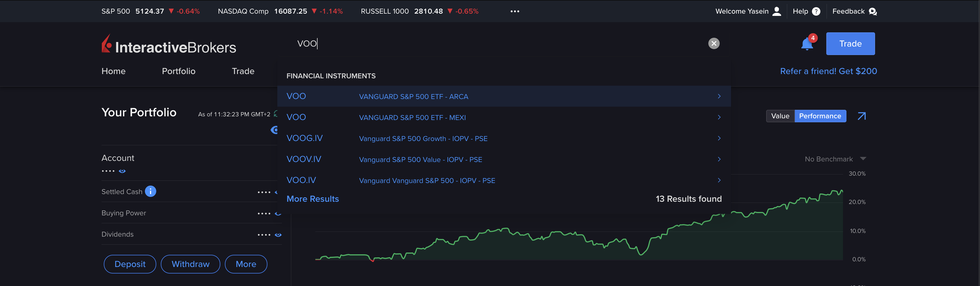Open the No Benchmark dropdown
The width and height of the screenshot is (980, 286).
(835, 159)
